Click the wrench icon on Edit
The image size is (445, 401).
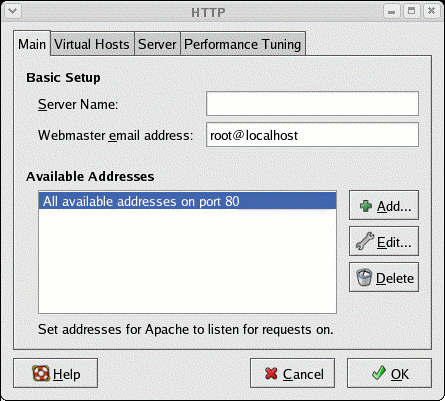click(x=365, y=241)
